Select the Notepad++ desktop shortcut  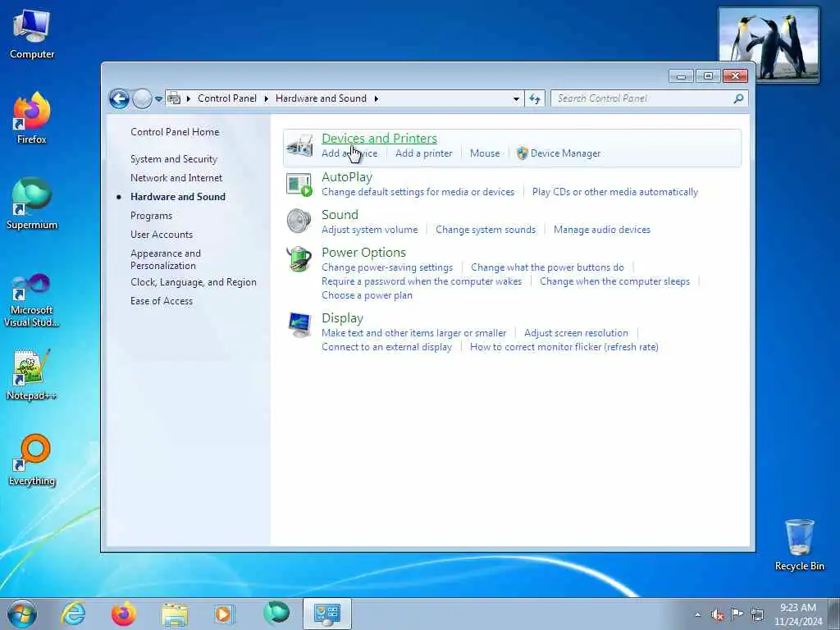32,375
